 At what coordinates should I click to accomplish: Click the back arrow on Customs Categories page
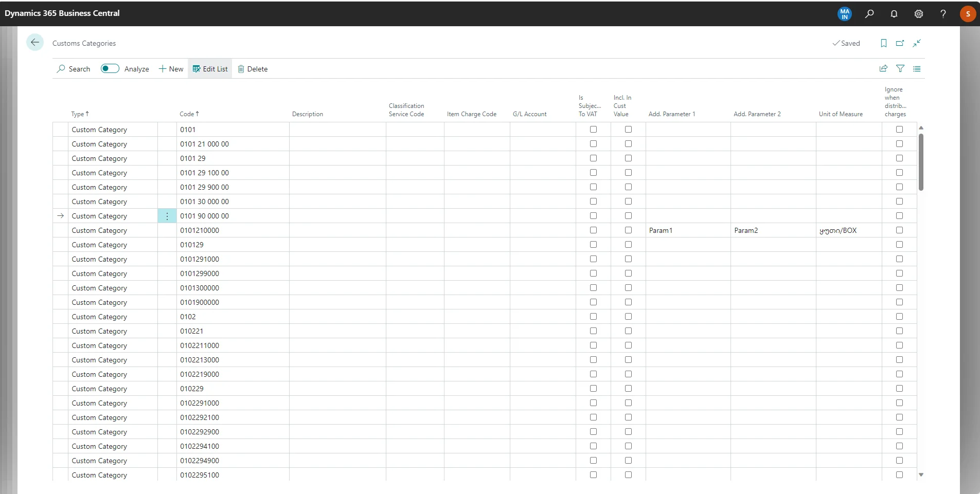tap(34, 43)
